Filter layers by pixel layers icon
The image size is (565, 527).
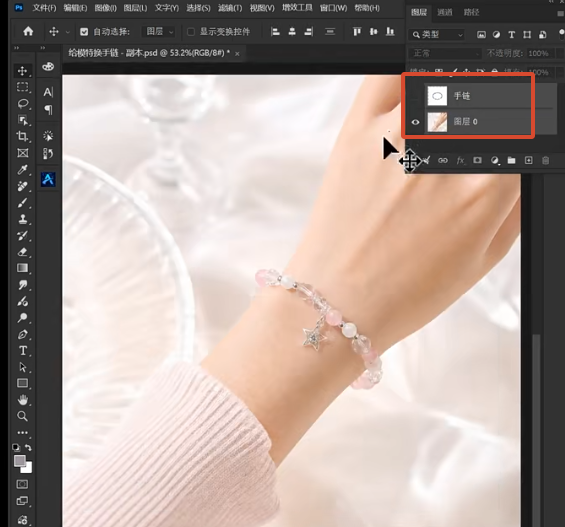coord(481,35)
